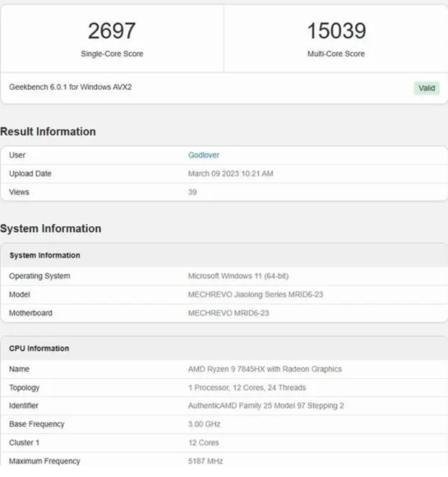
Task: Open the Godlover user profile link
Action: point(204,155)
